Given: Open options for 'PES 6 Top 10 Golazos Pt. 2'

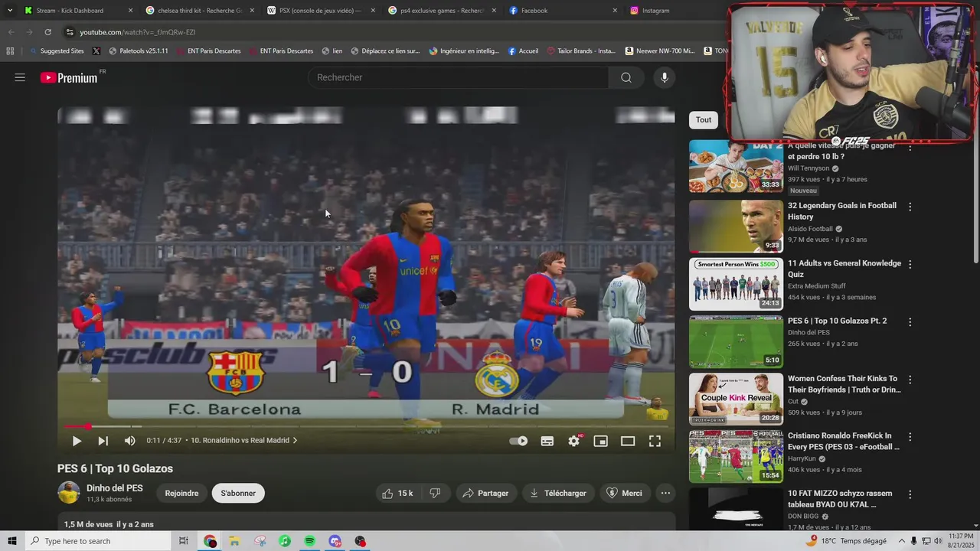Looking at the screenshot, I should (910, 322).
